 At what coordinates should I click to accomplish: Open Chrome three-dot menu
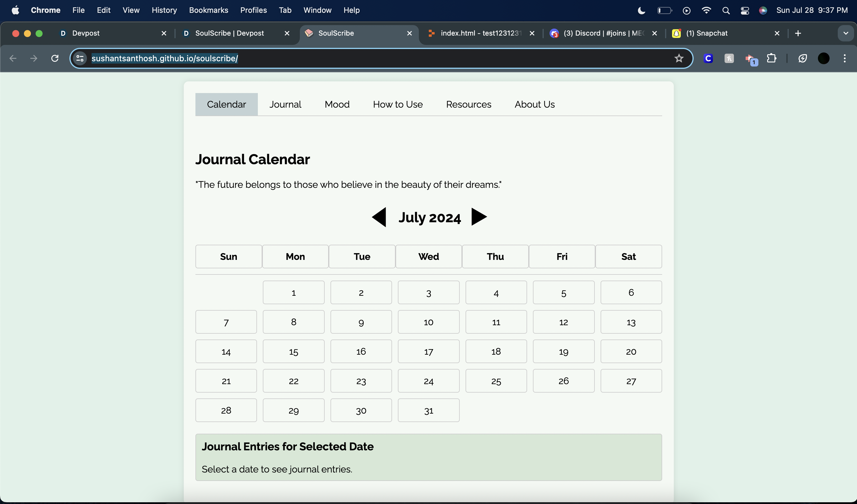pyautogui.click(x=844, y=59)
